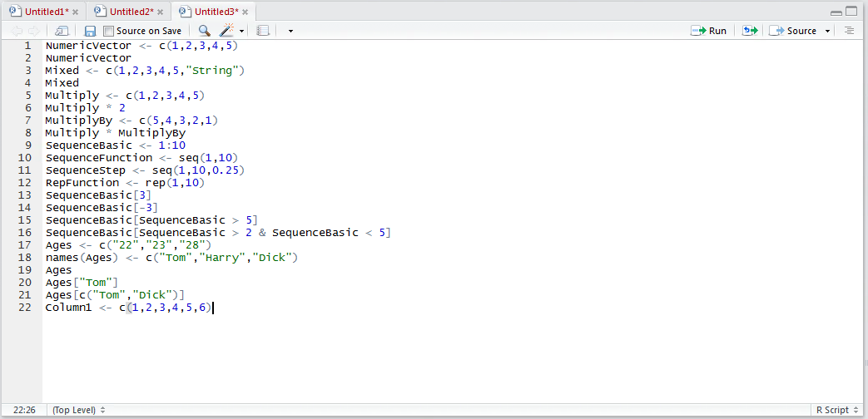Click line number 22 in gutter
The width and height of the screenshot is (868, 419).
pos(25,308)
